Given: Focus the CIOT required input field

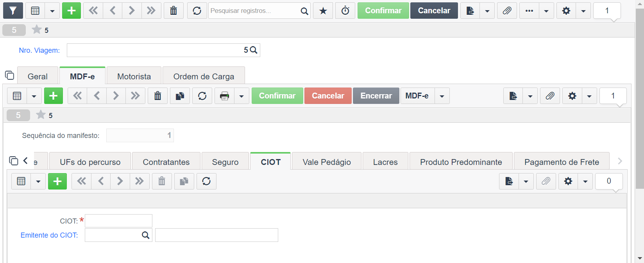Looking at the screenshot, I should click(118, 221).
